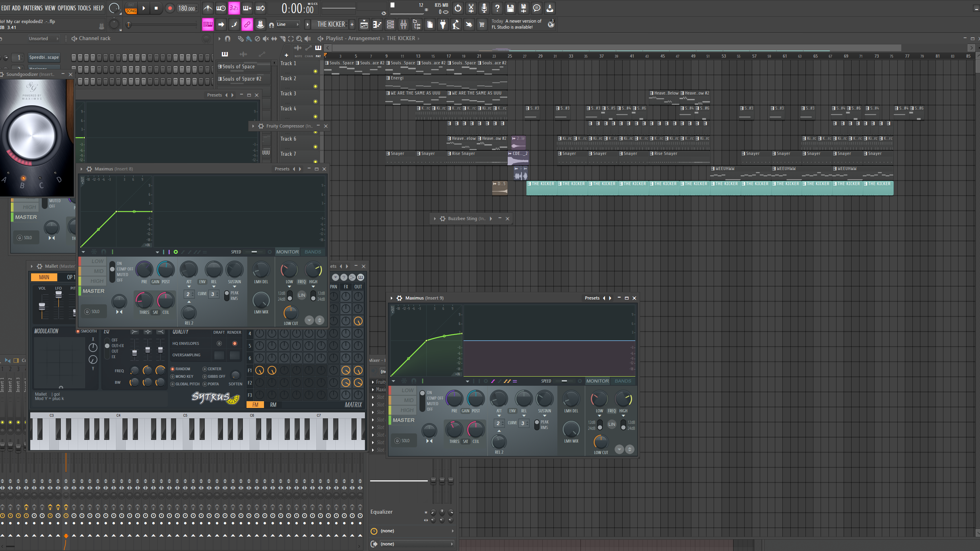Expand Maximus Insert 9 window options arrow
The width and height of the screenshot is (980, 551).
(392, 298)
